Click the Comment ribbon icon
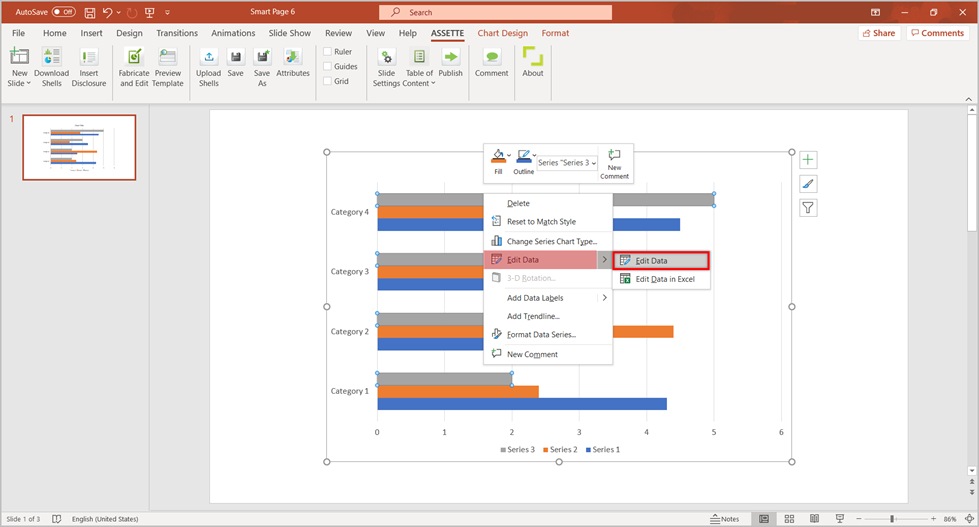979x527 pixels. (x=492, y=56)
